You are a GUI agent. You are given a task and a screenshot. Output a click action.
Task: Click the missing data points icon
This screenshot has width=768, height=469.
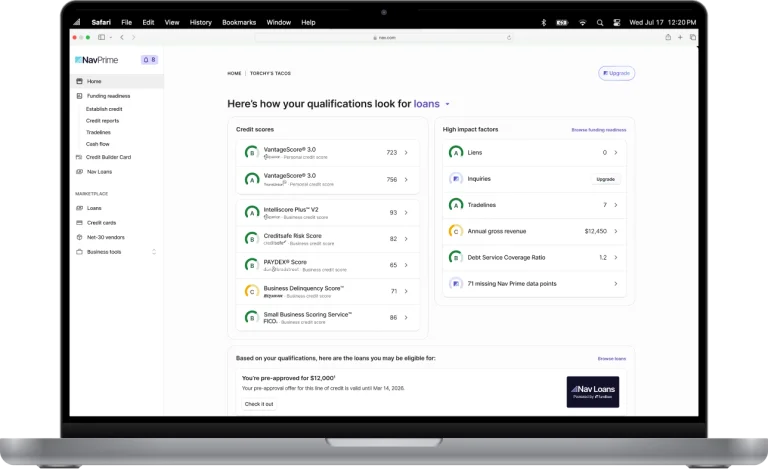click(456, 283)
